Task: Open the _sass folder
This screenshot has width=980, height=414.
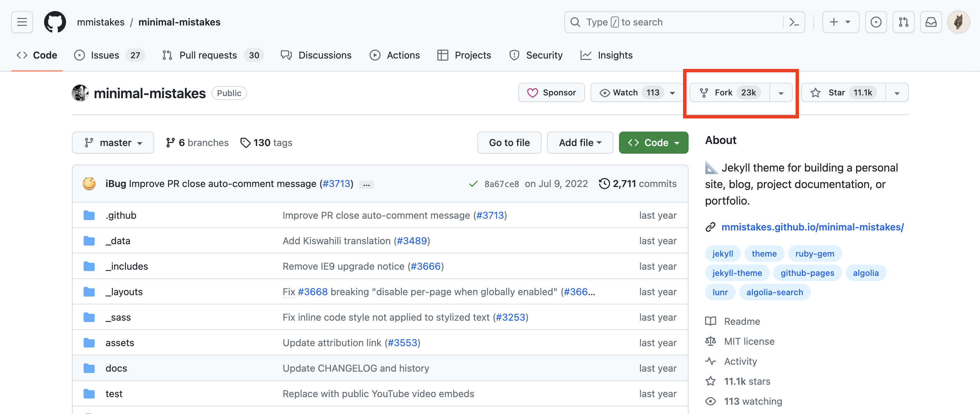Action: pos(118,317)
